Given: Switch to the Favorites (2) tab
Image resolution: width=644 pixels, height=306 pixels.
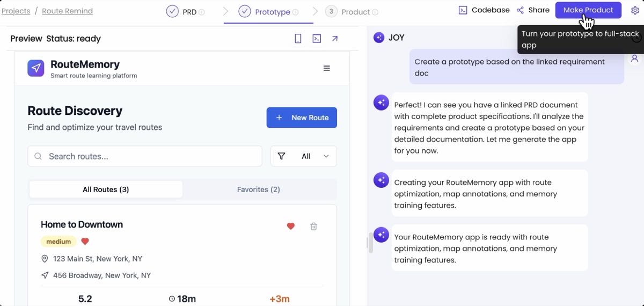Looking at the screenshot, I should point(259,190).
